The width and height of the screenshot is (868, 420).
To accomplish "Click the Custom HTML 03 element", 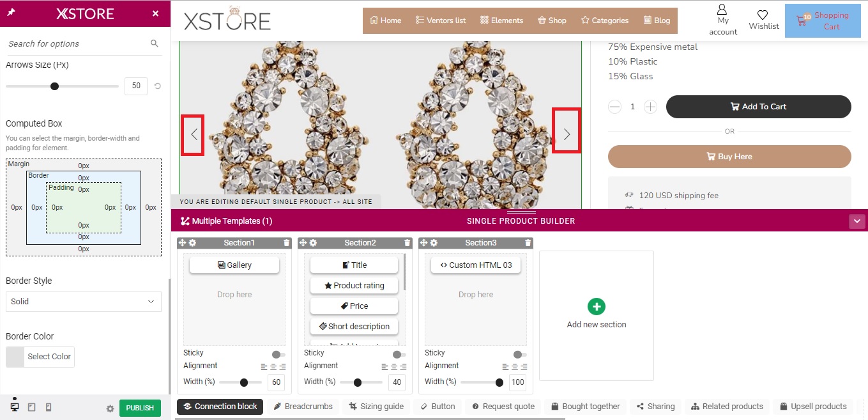I will (x=476, y=265).
